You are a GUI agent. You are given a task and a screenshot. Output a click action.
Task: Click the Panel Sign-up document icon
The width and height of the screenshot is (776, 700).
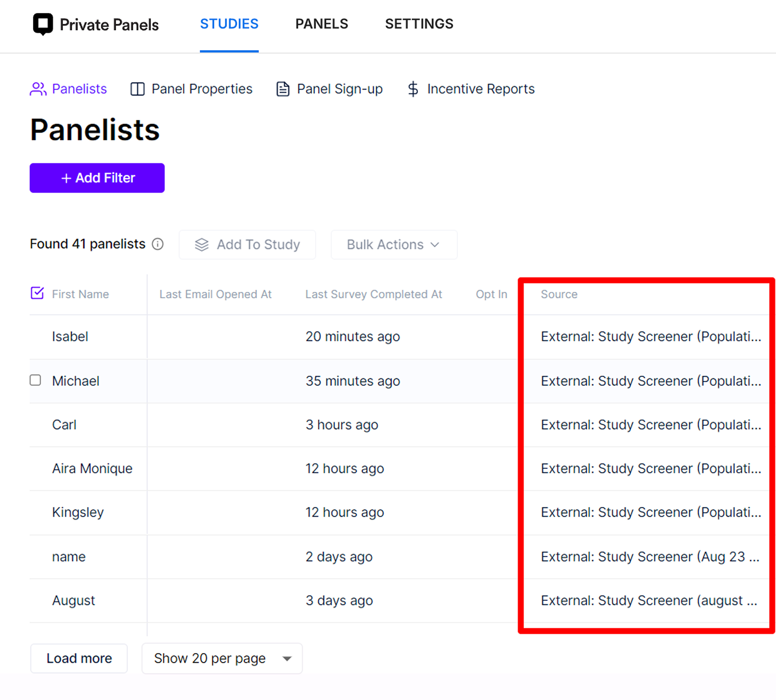coord(283,89)
